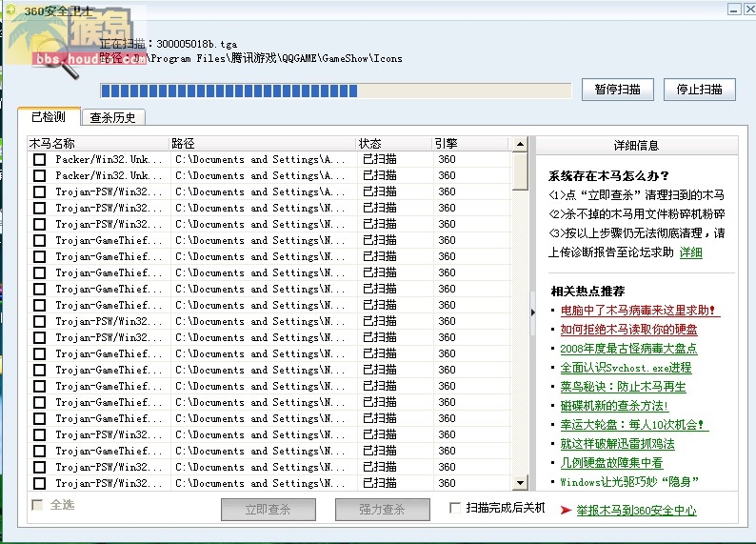Click the 强力查杀 button
The image size is (756, 544).
click(x=383, y=510)
